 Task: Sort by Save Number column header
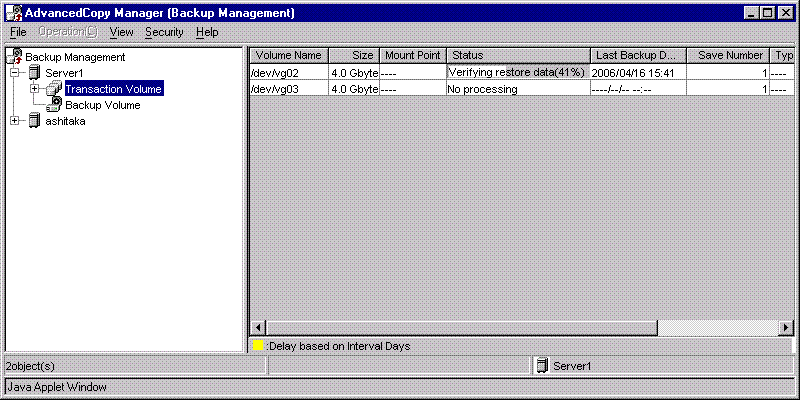[728, 56]
